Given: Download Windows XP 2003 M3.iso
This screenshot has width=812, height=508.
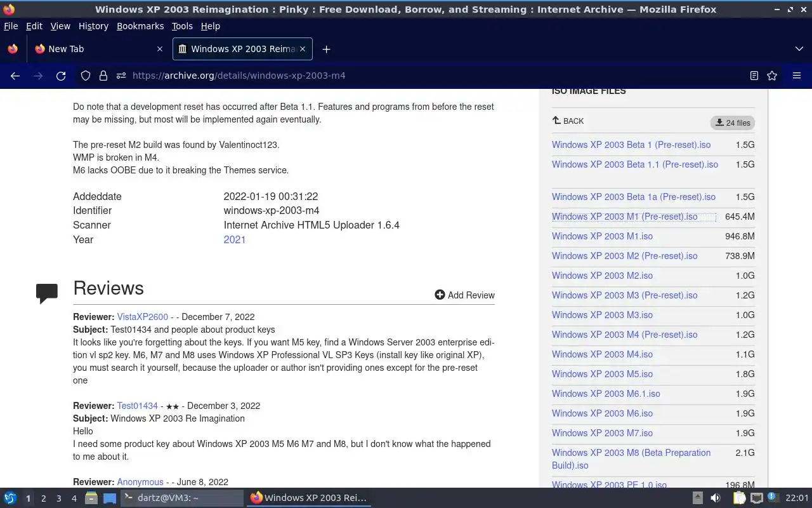Looking at the screenshot, I should point(602,315).
